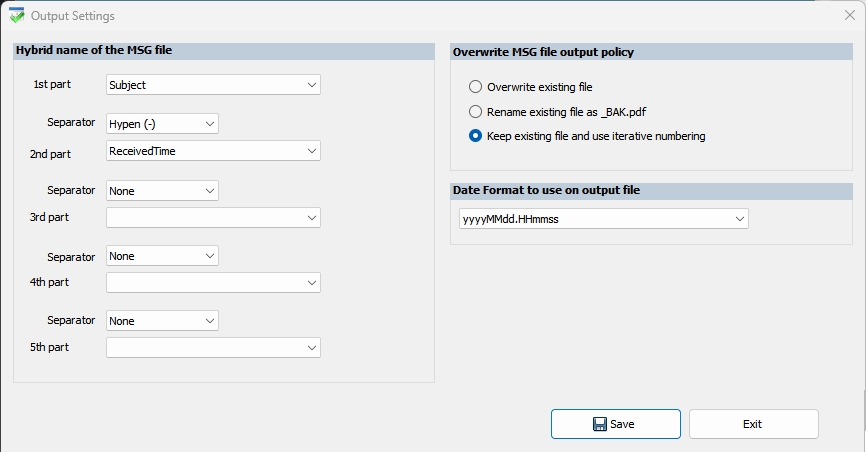Viewport: 866px width, 452px height.
Task: Open the separator dropdown above 5th part
Action: coord(162,321)
